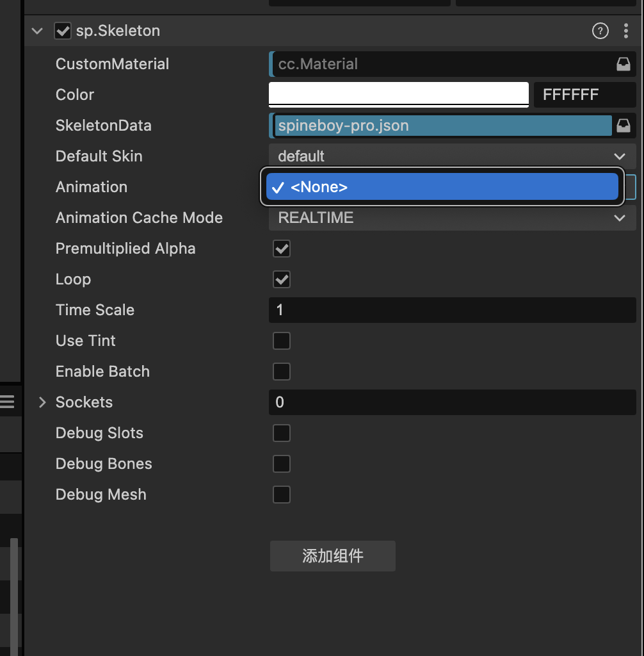The height and width of the screenshot is (656, 644).
Task: Toggle sp.Skeleton component enabled checkbox
Action: [x=63, y=31]
